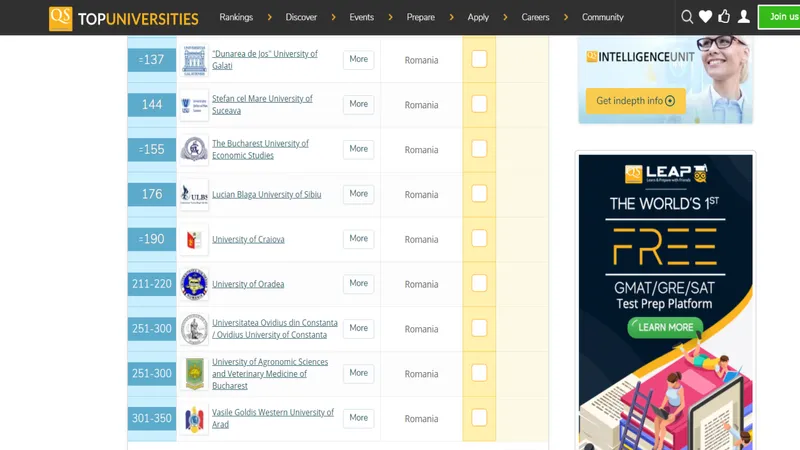This screenshot has width=800, height=450.
Task: Click the =137 rank cell
Action: 152,60
